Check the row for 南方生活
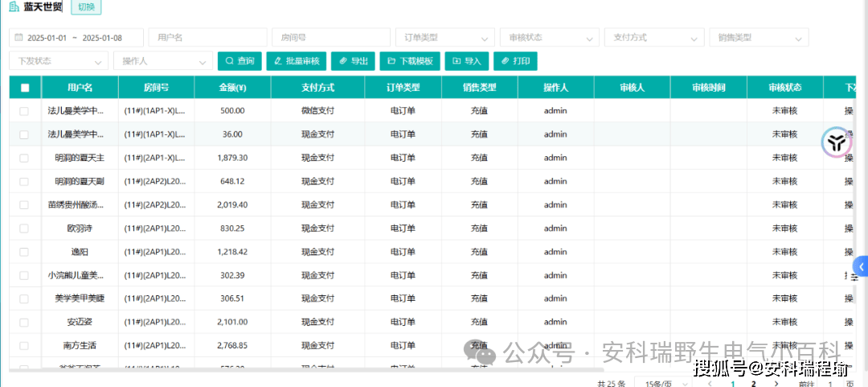 point(24,345)
